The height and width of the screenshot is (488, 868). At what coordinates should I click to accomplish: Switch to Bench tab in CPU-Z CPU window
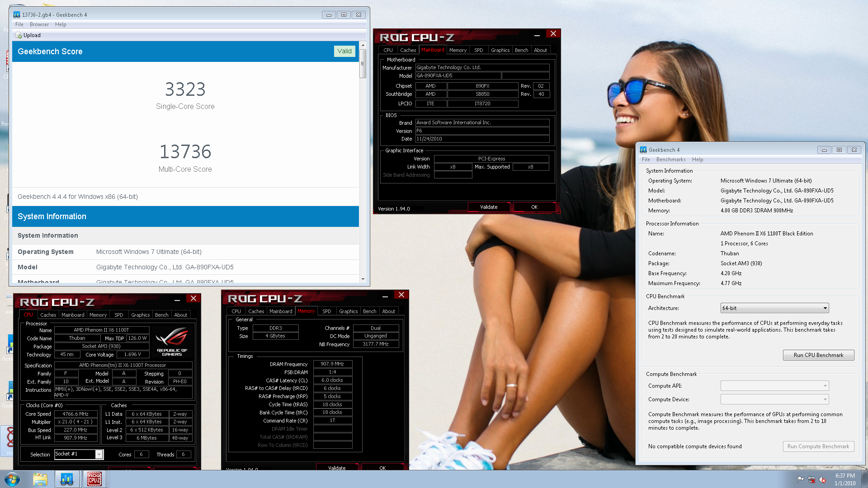coord(161,315)
